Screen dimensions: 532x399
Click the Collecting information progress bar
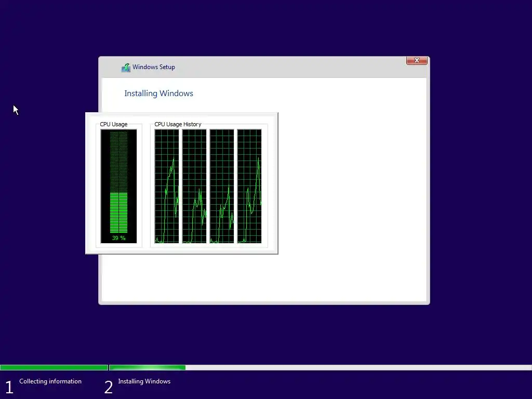54,367
